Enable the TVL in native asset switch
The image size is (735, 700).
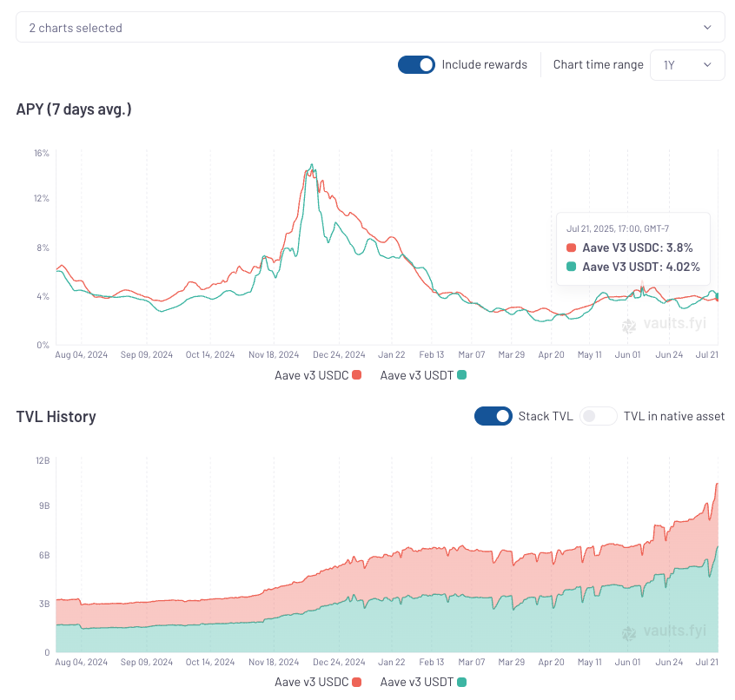[598, 416]
